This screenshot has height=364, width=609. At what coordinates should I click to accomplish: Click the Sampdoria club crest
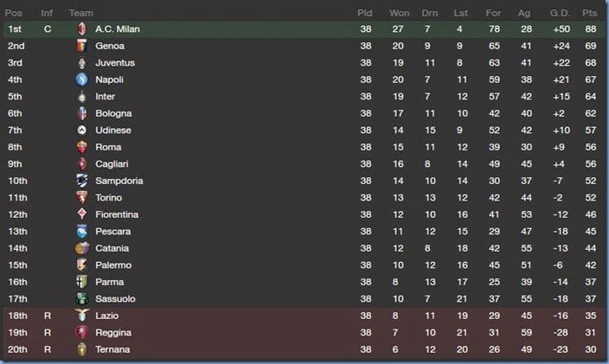82,181
